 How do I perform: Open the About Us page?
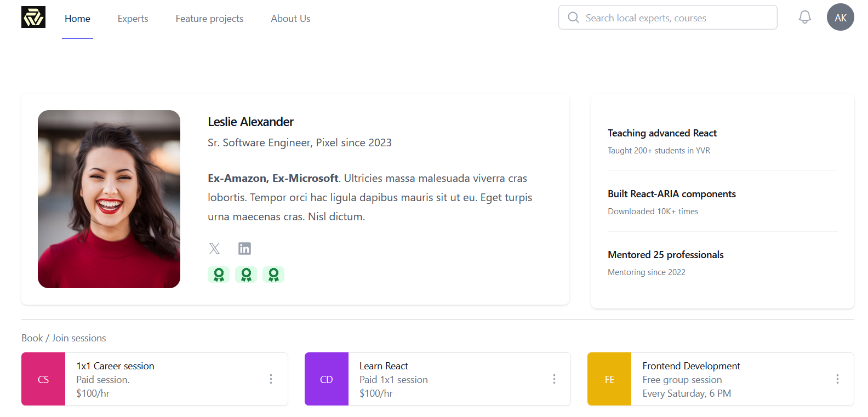point(290,19)
